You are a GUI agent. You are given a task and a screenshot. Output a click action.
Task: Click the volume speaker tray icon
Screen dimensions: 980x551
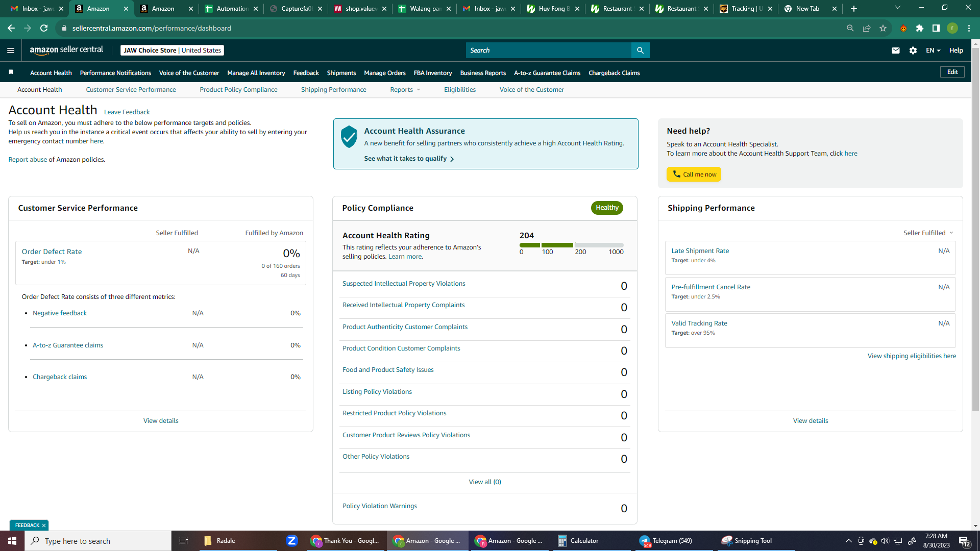tap(885, 541)
